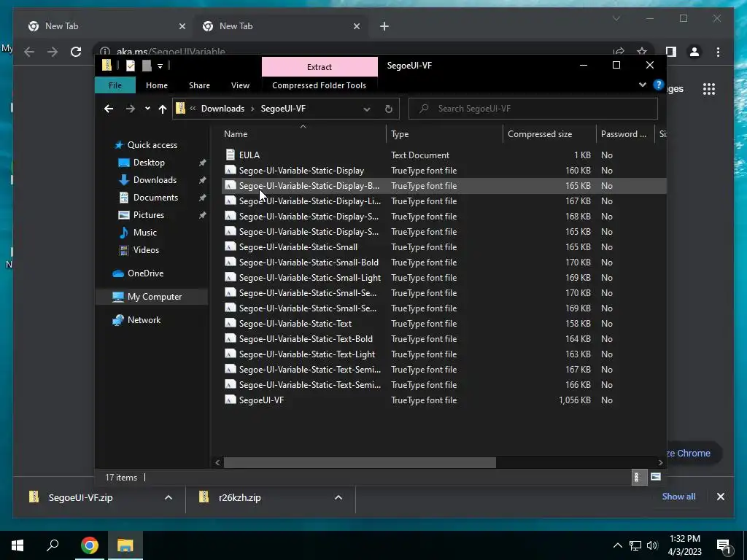747x560 pixels.
Task: Open Chrome's three-dot menu
Action: (x=718, y=52)
